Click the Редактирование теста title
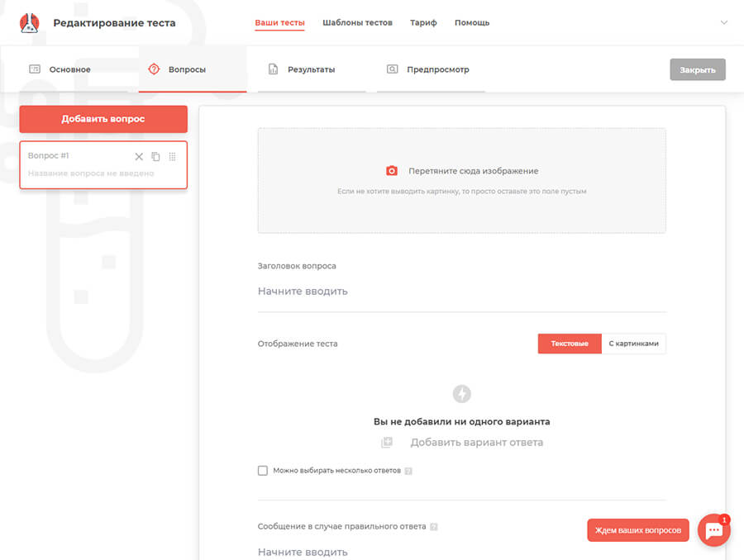 [x=114, y=23]
